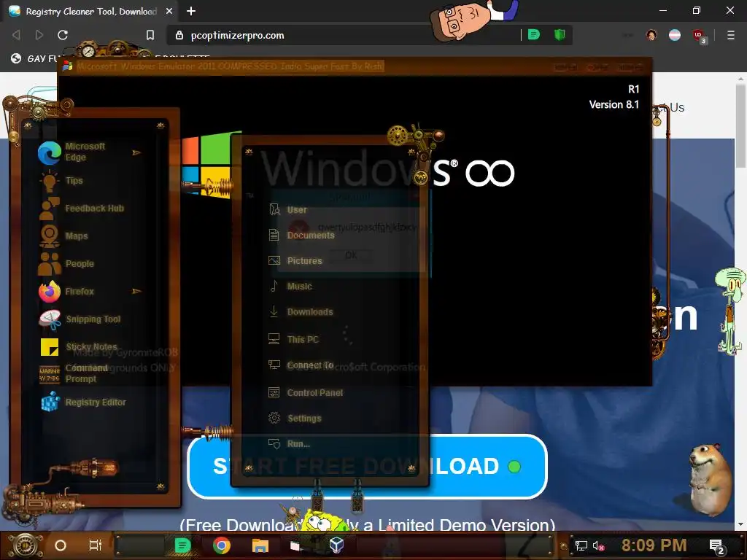Screen dimensions: 747x560
Task: Select Connect To in start menu
Action: (x=301, y=365)
